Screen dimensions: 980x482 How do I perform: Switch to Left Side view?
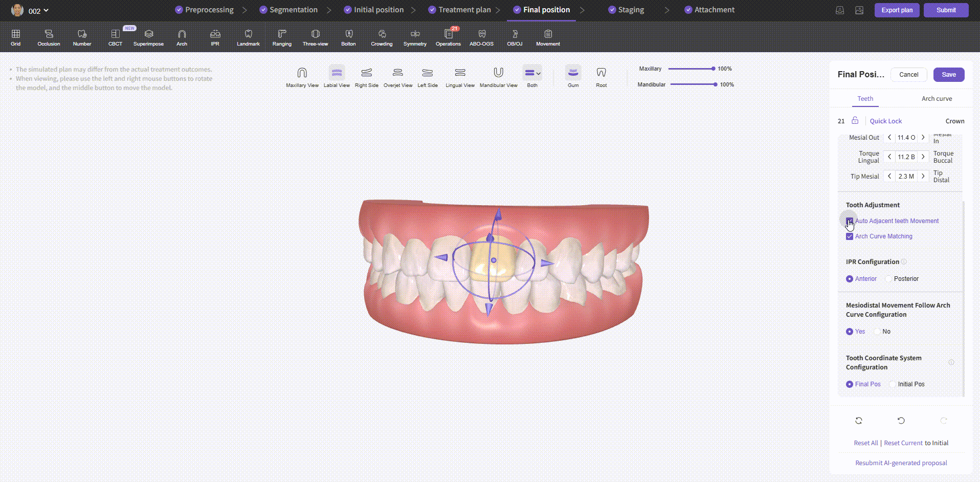428,77
